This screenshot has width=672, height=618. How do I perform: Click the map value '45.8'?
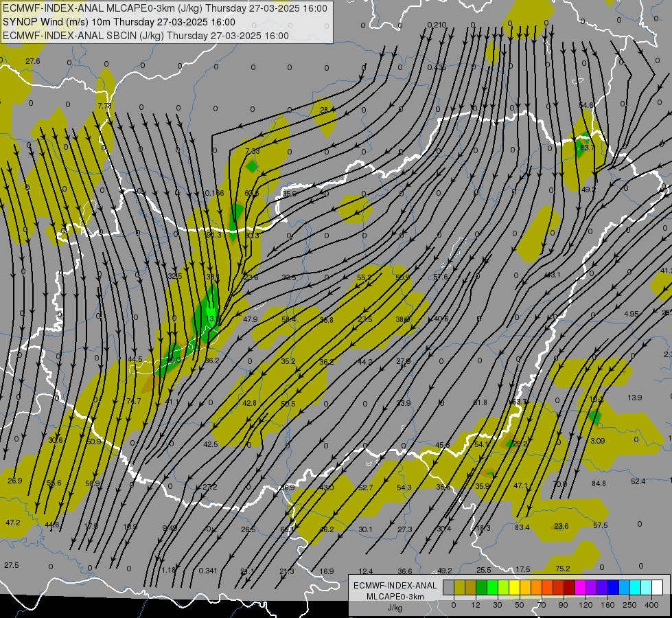pos(442,445)
